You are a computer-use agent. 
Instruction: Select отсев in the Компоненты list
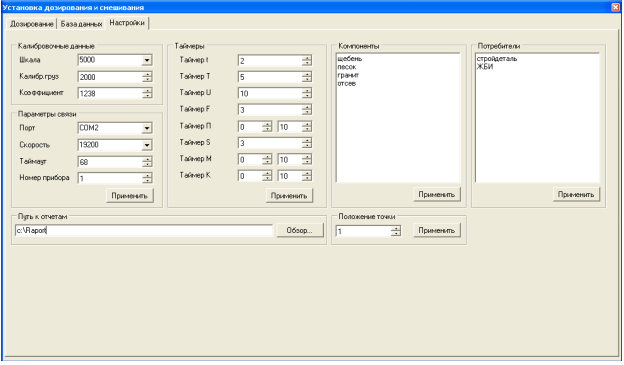[x=347, y=84]
